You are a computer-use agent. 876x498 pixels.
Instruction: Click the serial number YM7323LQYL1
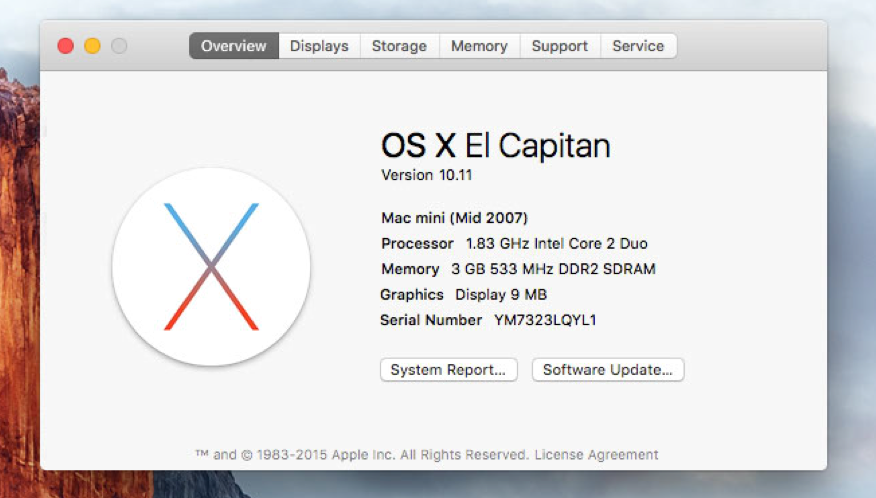(x=545, y=320)
